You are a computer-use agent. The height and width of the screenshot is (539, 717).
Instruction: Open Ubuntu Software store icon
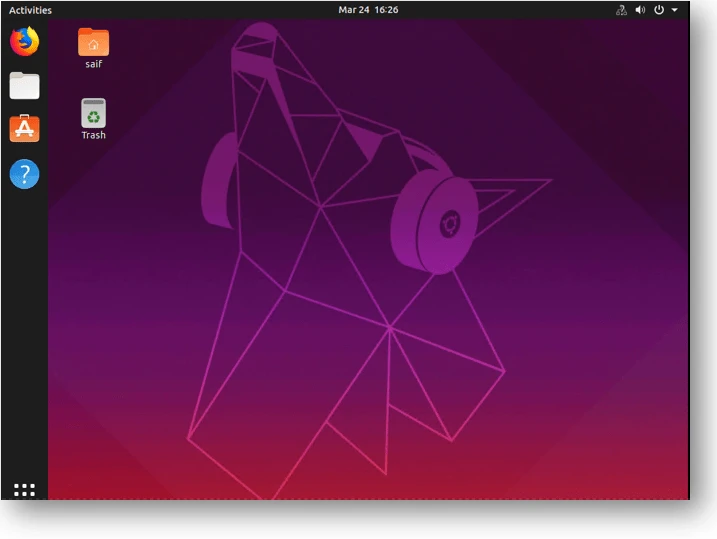25,128
